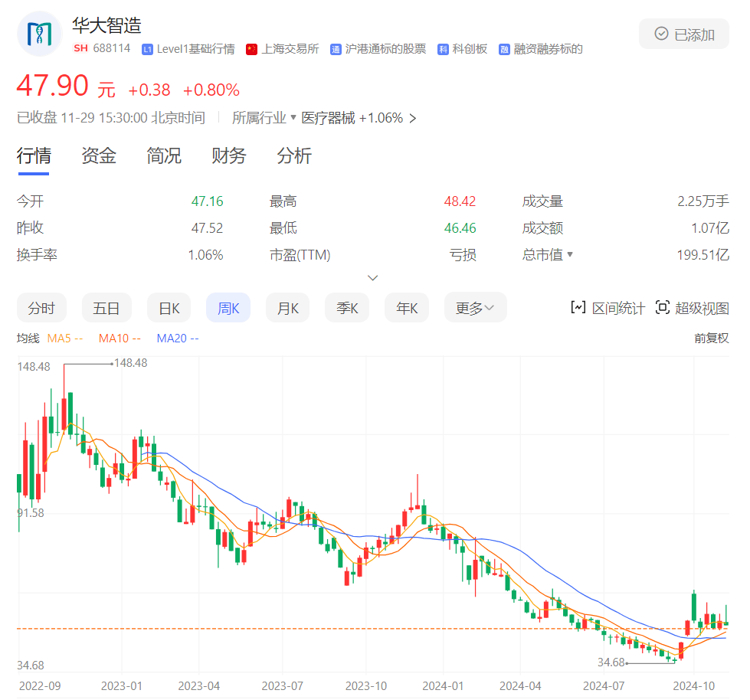Open the 前复权 adjustment selector
Image resolution: width=750 pixels, height=700 pixels.
click(711, 339)
